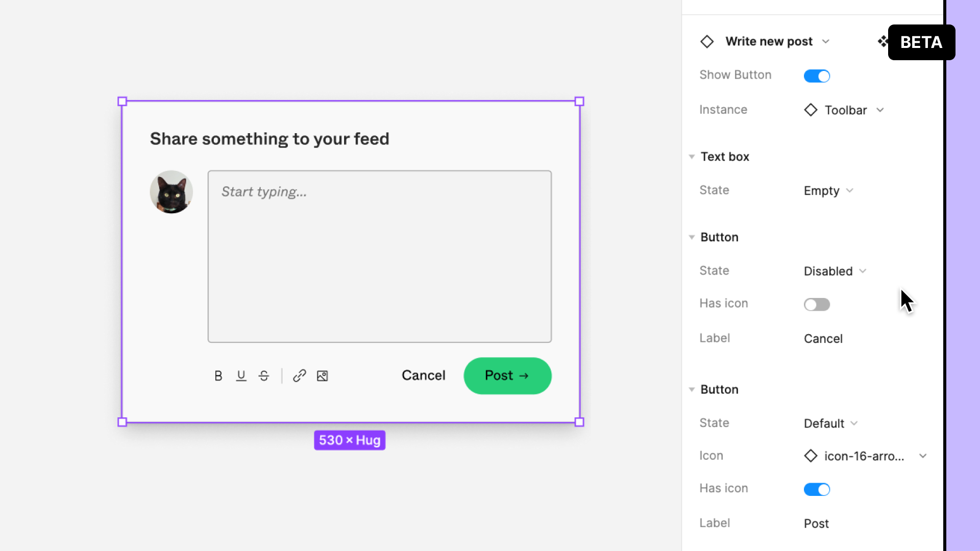Click the Bold formatting icon

point(218,375)
